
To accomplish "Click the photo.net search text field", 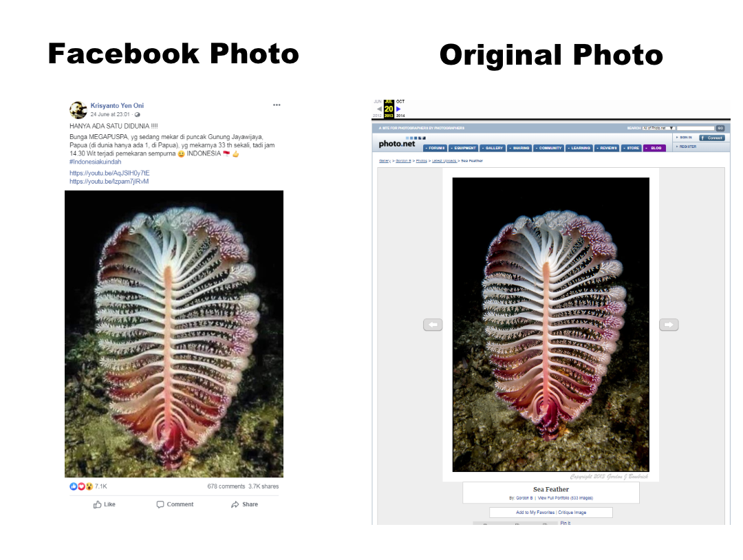I will [695, 128].
